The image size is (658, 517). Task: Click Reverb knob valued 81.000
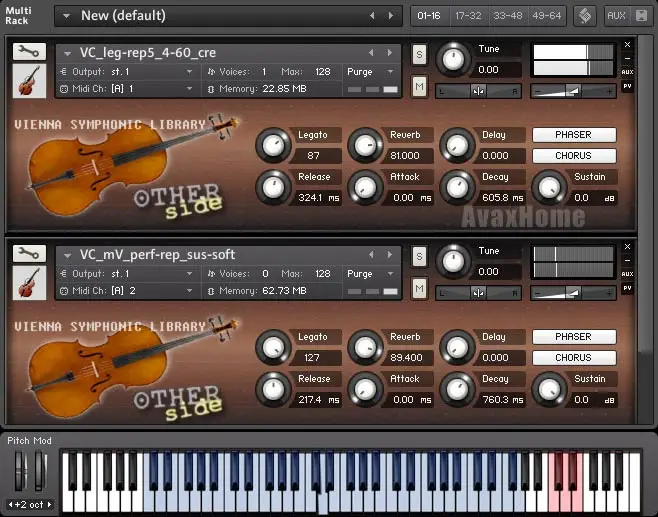366,146
